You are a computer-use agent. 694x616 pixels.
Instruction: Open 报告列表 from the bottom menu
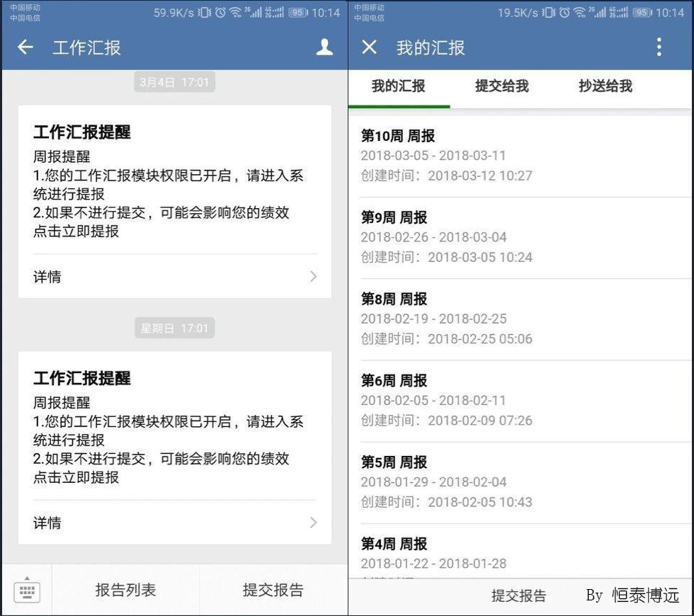(x=125, y=590)
